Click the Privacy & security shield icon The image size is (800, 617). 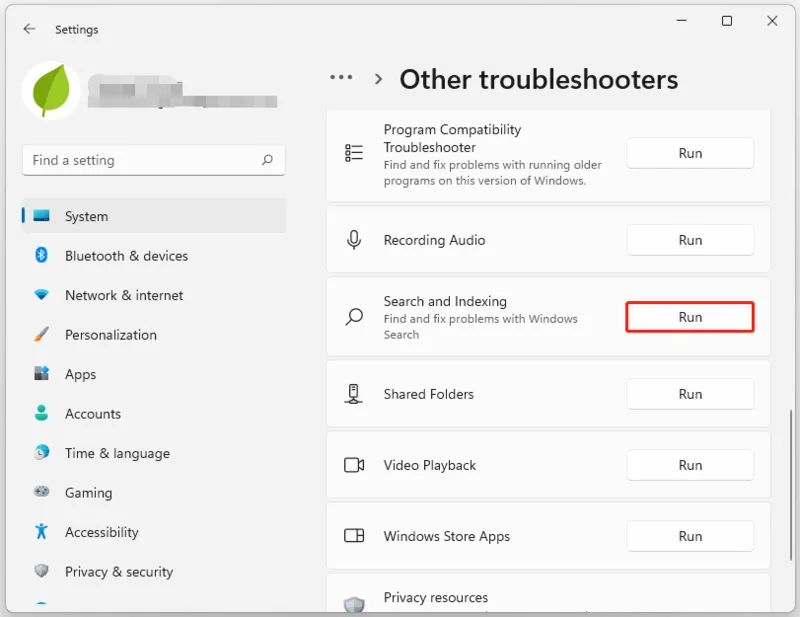[x=41, y=571]
